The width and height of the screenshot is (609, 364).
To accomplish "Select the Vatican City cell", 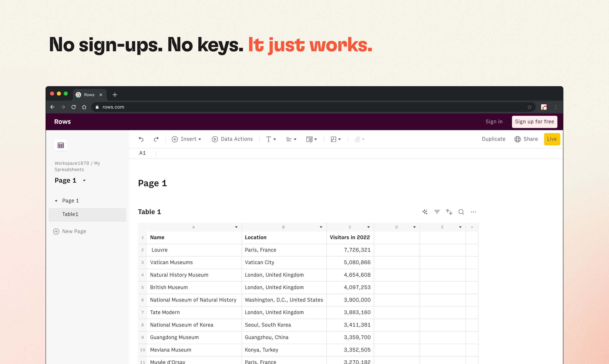I will [284, 262].
